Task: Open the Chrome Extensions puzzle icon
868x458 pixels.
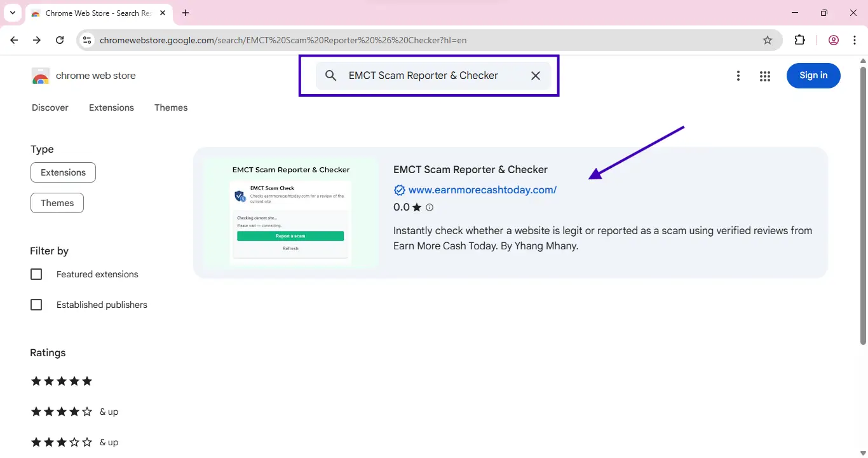Action: [x=799, y=40]
